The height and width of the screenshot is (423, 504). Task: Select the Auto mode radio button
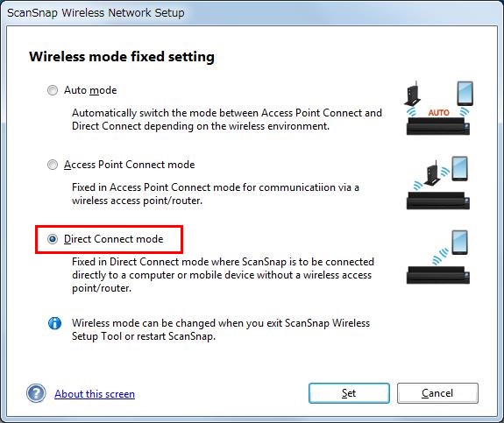(53, 90)
